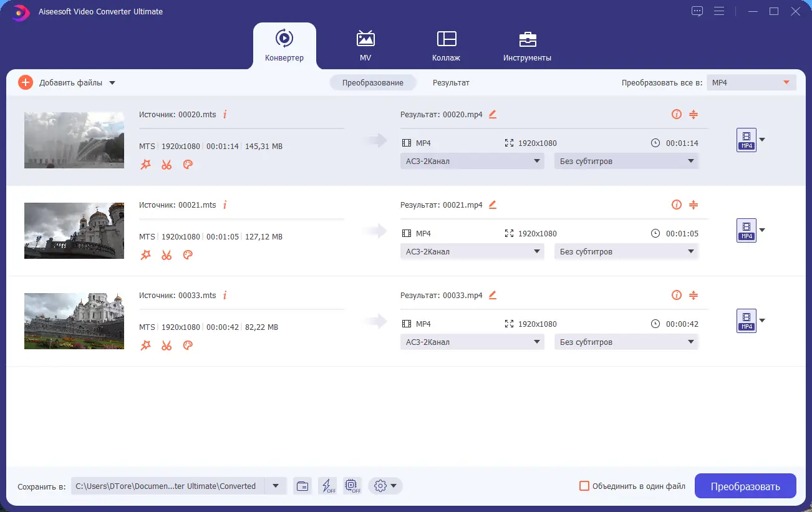View output media info for 00021.mp4
812x512 pixels.
pos(676,205)
